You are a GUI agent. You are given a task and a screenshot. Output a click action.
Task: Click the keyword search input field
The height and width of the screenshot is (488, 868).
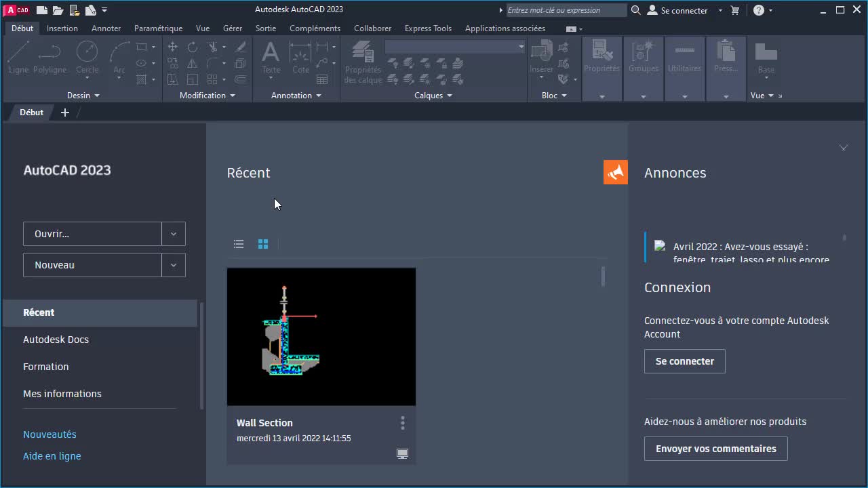tap(566, 10)
